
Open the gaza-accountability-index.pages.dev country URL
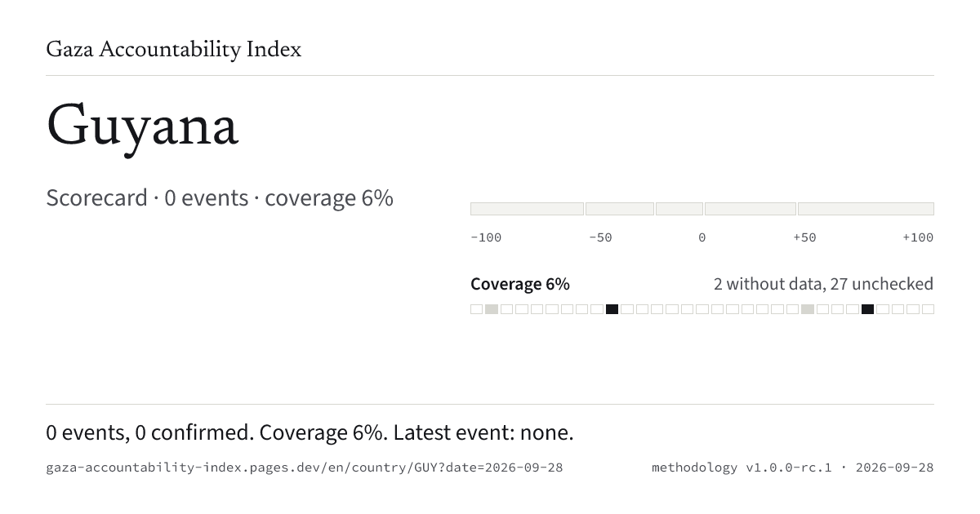pos(305,467)
